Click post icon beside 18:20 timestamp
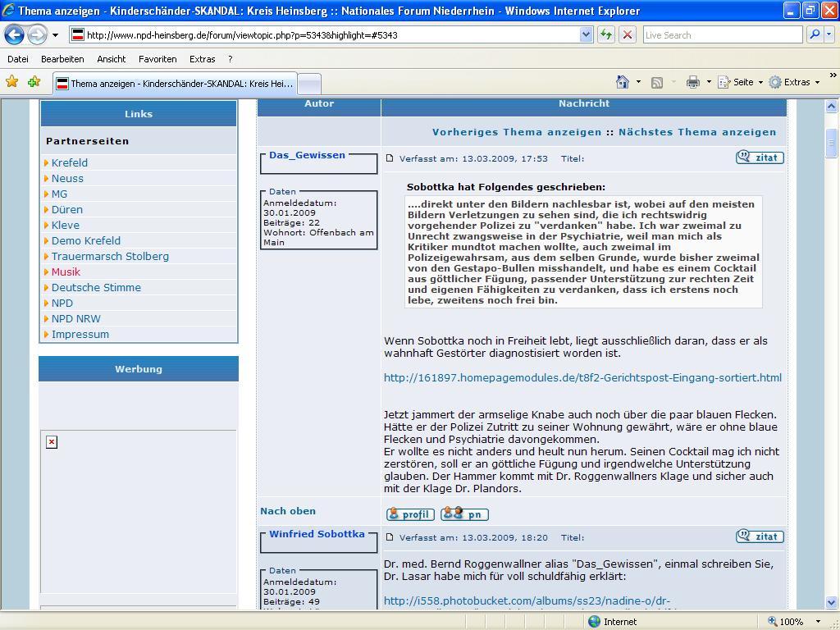The height and width of the screenshot is (630, 840). click(x=390, y=536)
